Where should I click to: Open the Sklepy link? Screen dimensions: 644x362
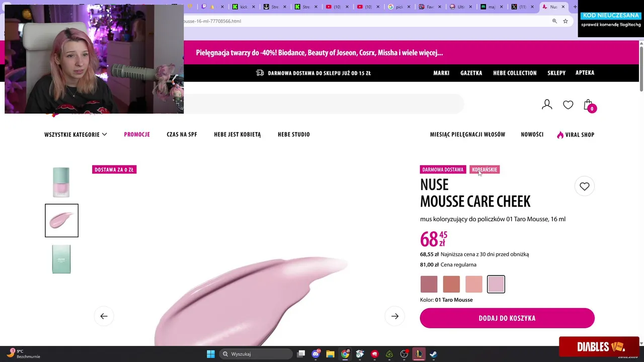coord(556,73)
